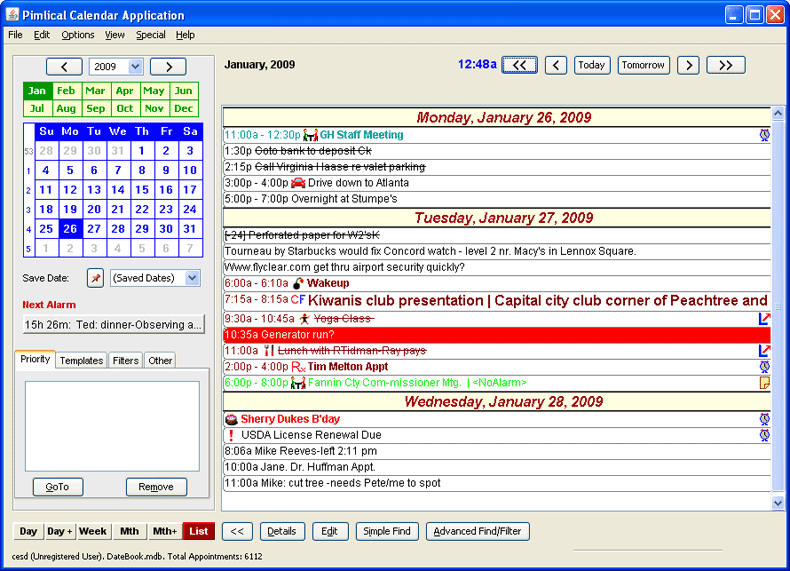Switch to Mth+ view
Image resolution: width=790 pixels, height=571 pixels.
point(165,531)
